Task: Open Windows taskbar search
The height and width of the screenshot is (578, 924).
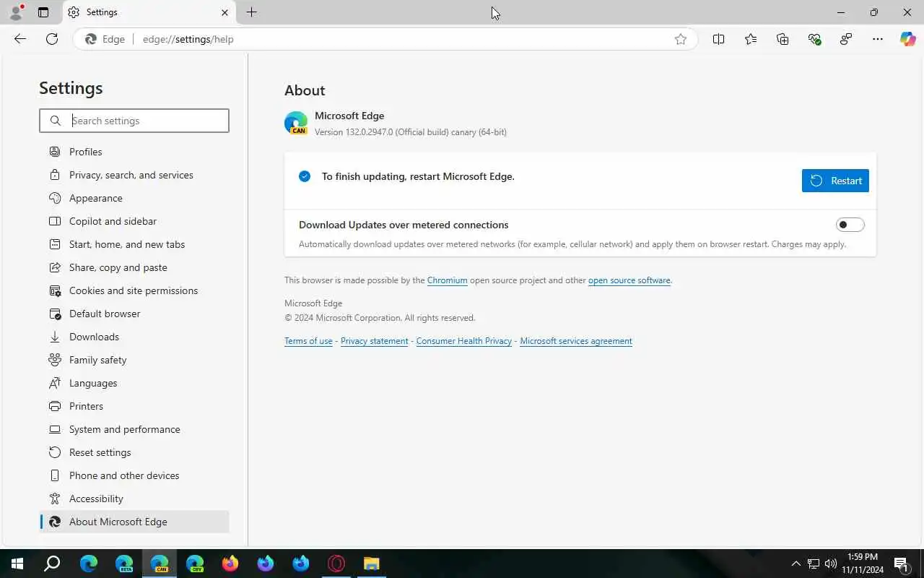Action: point(52,564)
